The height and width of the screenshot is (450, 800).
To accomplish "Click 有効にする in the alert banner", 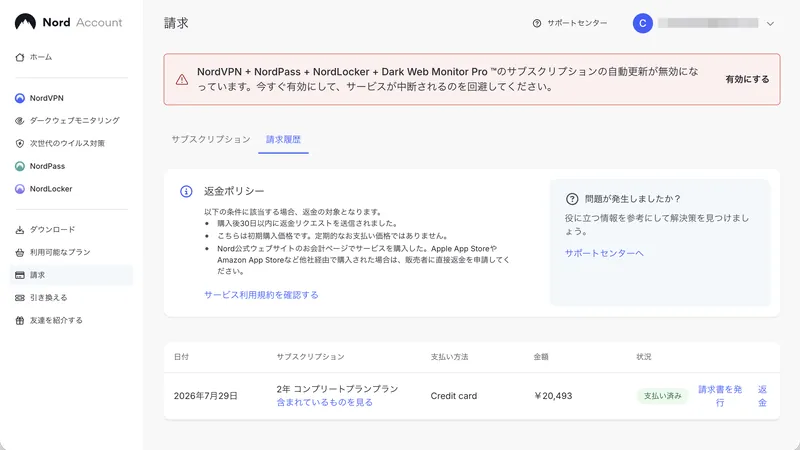I will [x=747, y=79].
